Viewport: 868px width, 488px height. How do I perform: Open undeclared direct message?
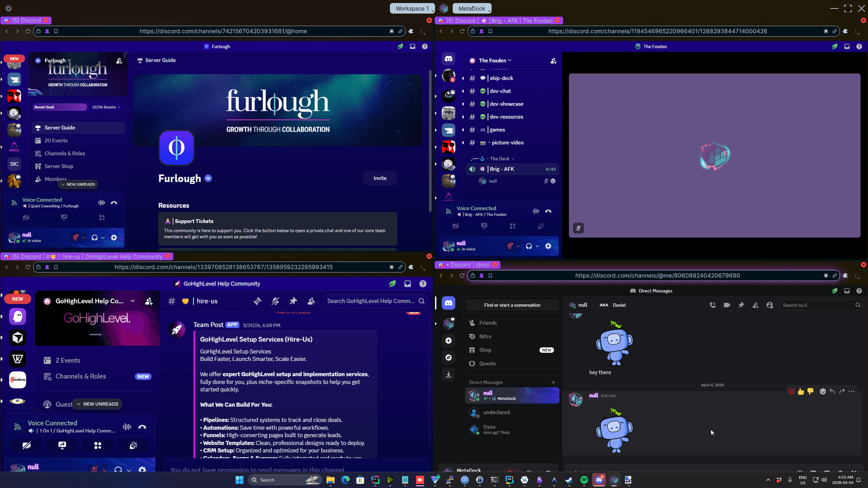click(512, 413)
